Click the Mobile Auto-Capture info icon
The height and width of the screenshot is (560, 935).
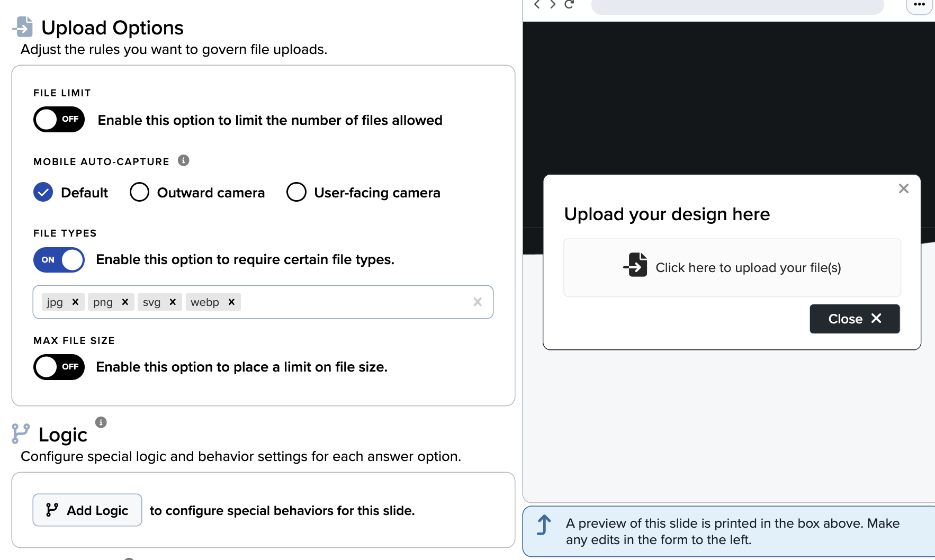pyautogui.click(x=183, y=160)
